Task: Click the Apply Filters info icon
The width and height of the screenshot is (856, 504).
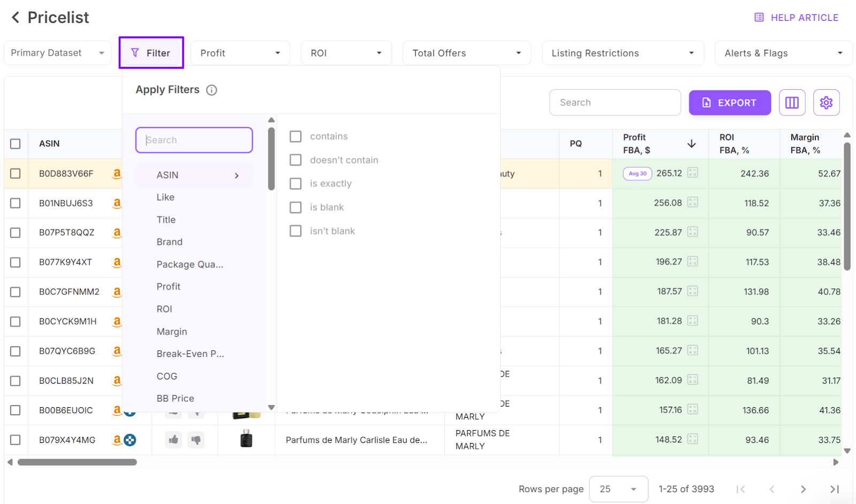Action: (212, 90)
